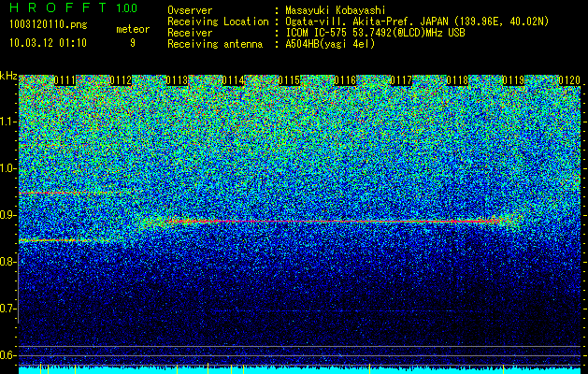588x374 pixels.
Task: Click the Receiver label
Action: point(190,33)
